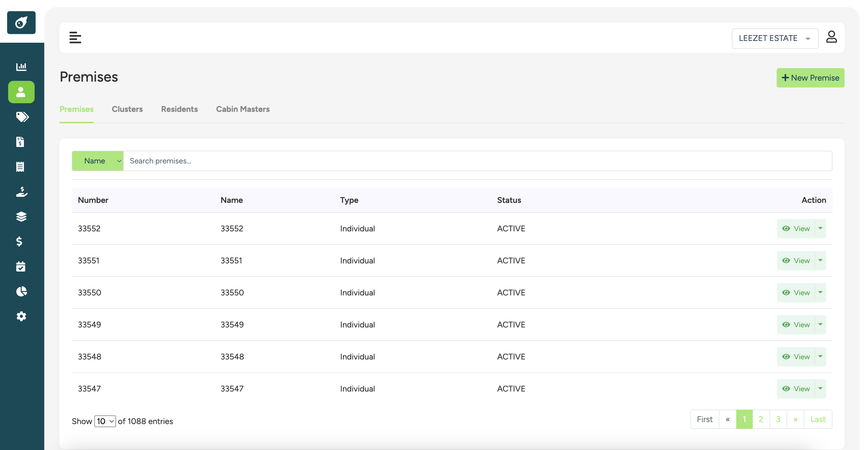Open the user profile icon
868x450 pixels.
[x=831, y=37]
